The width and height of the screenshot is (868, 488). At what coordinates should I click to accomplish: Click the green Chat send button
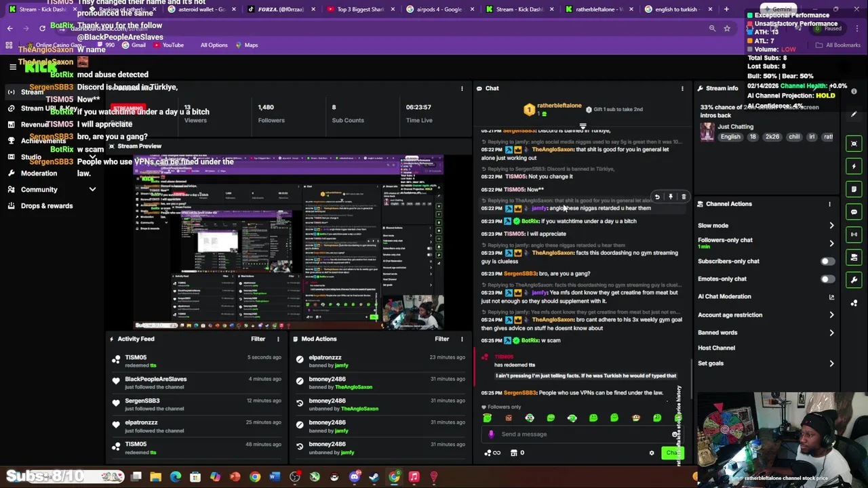tap(671, 453)
